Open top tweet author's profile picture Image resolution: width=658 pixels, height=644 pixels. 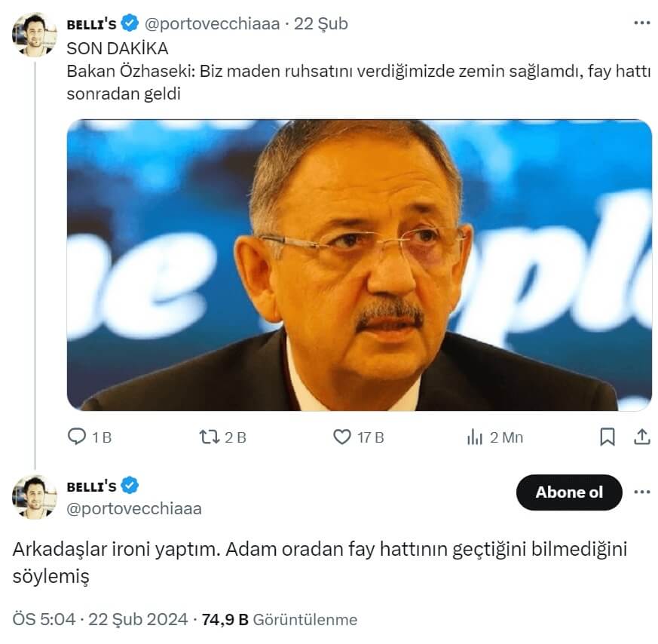click(x=34, y=35)
